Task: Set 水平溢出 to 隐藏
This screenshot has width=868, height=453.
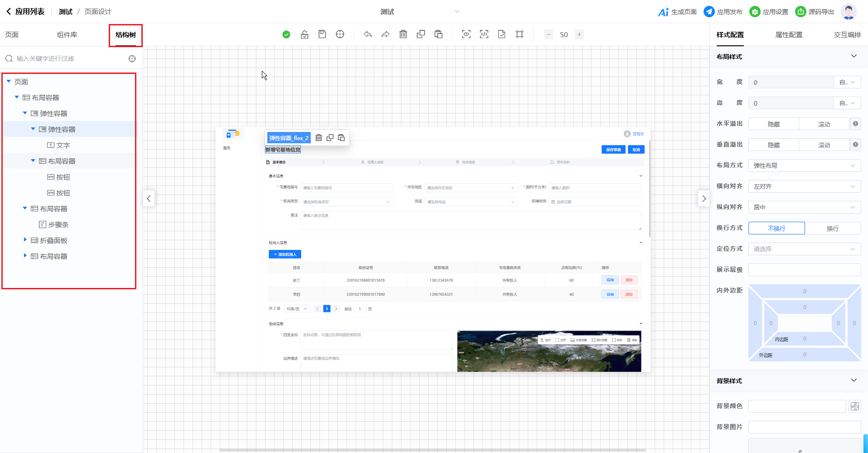Action: [773, 124]
